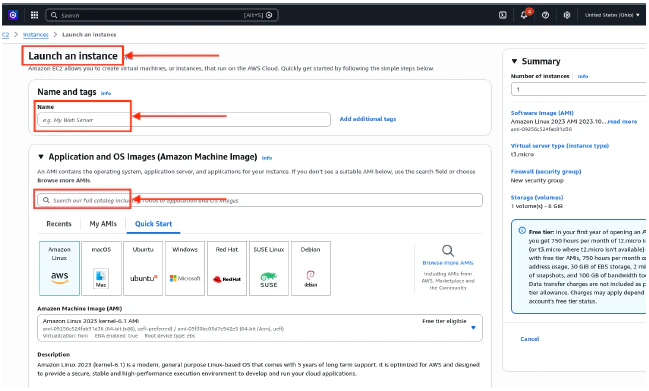The height and width of the screenshot is (391, 649).
Task: Open the AWS console home logo
Action: 13,15
